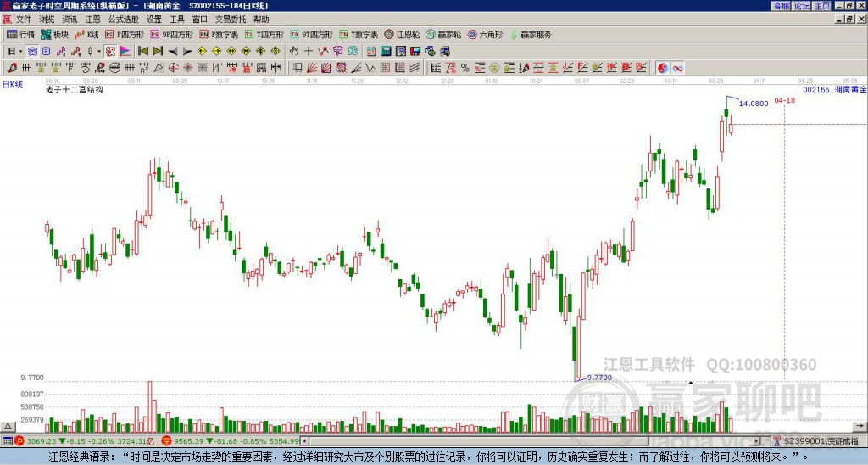868x465 pixels.
Task: Click the colored flag triangle icon
Action: [x=125, y=51]
